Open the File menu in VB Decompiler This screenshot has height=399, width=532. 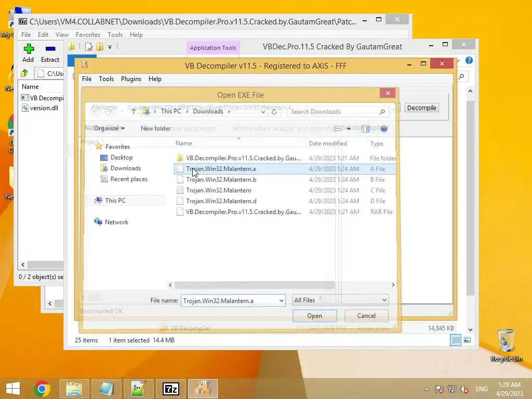87,79
